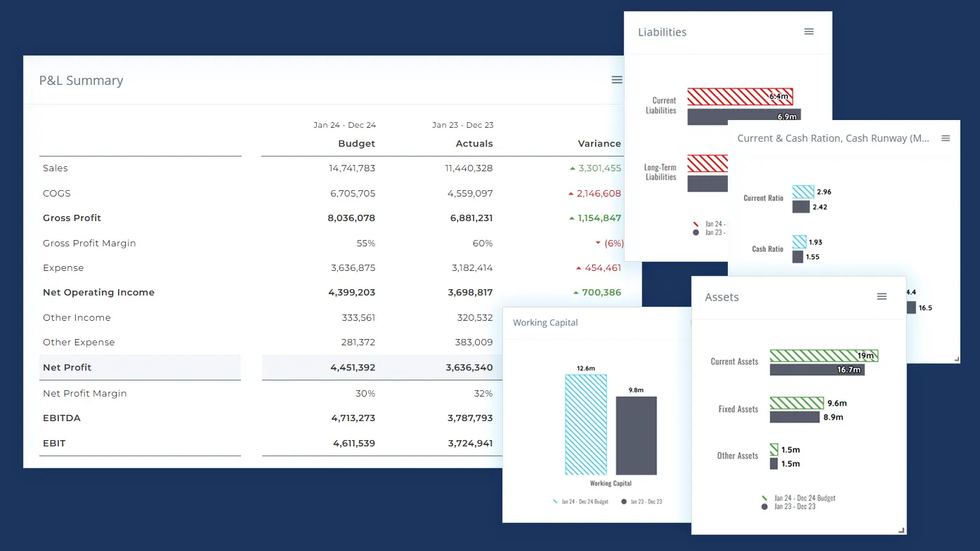
Task: Open the Assets card hamburger menu
Action: point(882,296)
